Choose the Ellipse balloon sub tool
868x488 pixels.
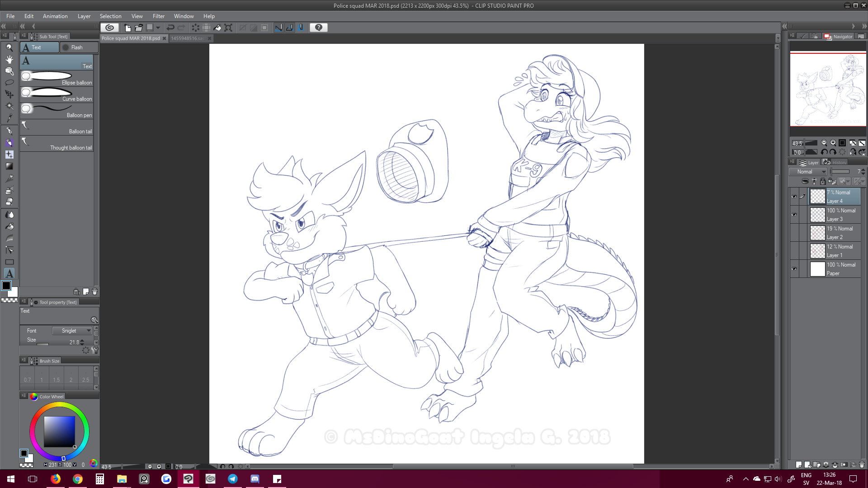(57, 79)
